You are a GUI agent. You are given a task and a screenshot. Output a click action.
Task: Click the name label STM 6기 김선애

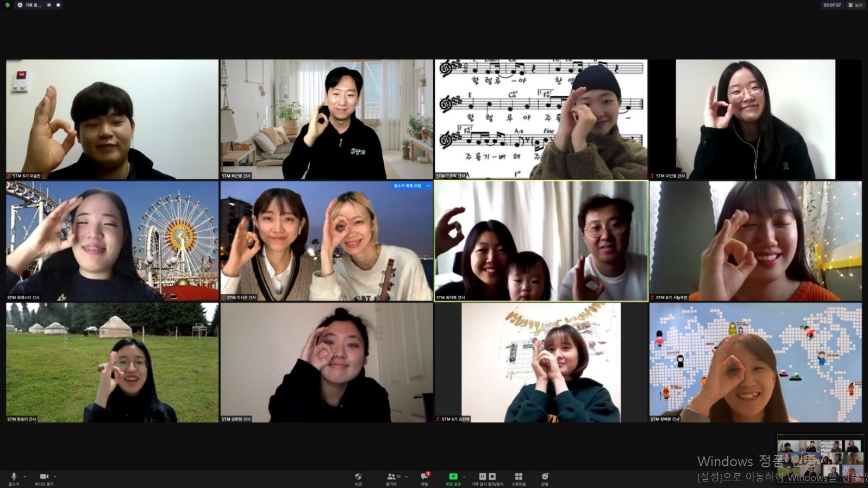click(x=455, y=419)
